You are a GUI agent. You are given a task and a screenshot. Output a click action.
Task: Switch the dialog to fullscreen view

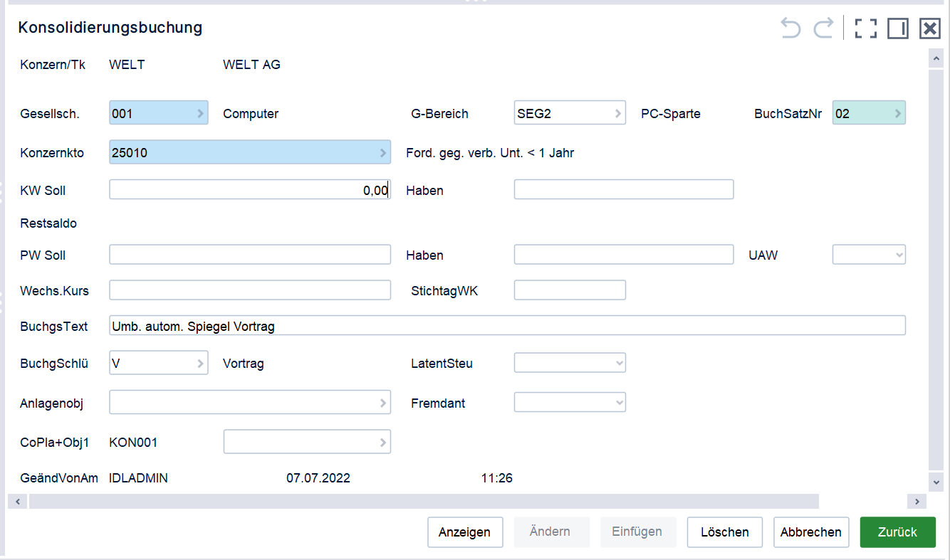[866, 28]
